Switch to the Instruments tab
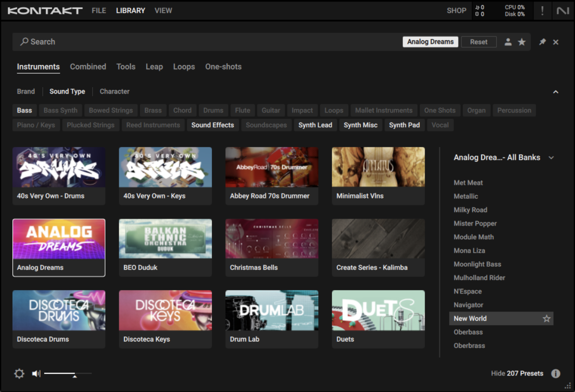This screenshot has height=392, width=575. pos(38,67)
